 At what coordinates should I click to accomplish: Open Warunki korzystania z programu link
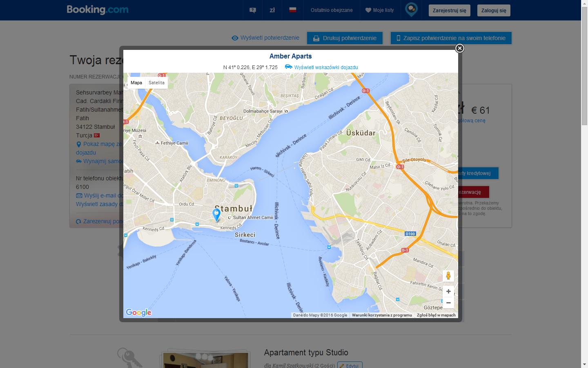(382, 315)
